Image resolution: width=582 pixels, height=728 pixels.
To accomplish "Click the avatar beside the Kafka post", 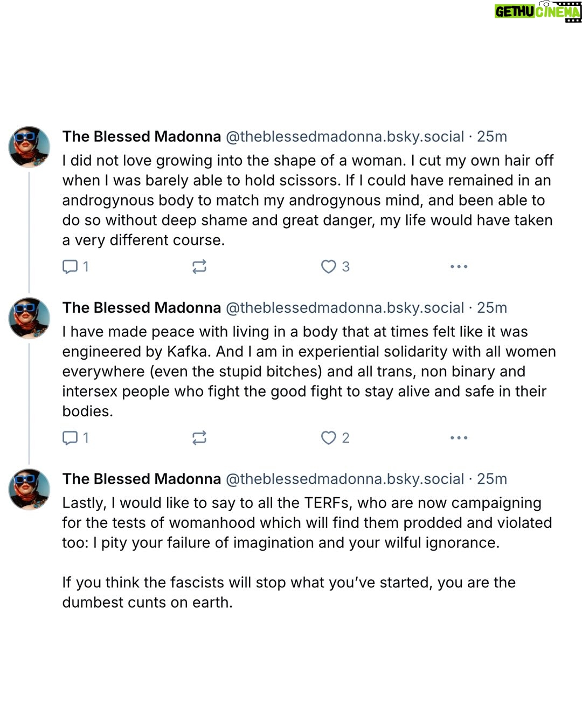I will 30,318.
